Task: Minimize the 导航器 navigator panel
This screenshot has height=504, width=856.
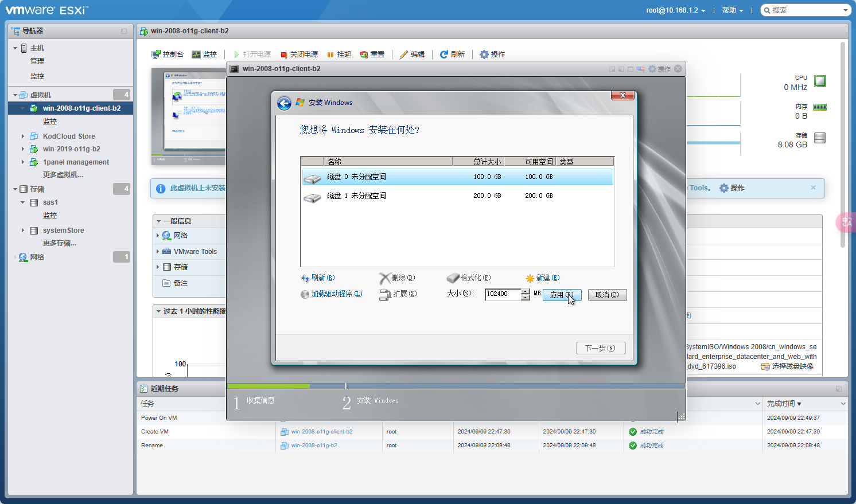Action: point(124,31)
